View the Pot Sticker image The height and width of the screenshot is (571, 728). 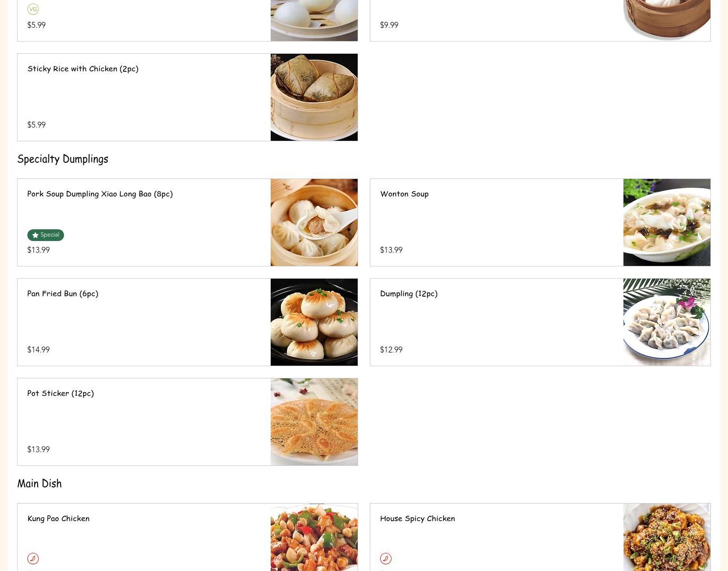(x=314, y=422)
